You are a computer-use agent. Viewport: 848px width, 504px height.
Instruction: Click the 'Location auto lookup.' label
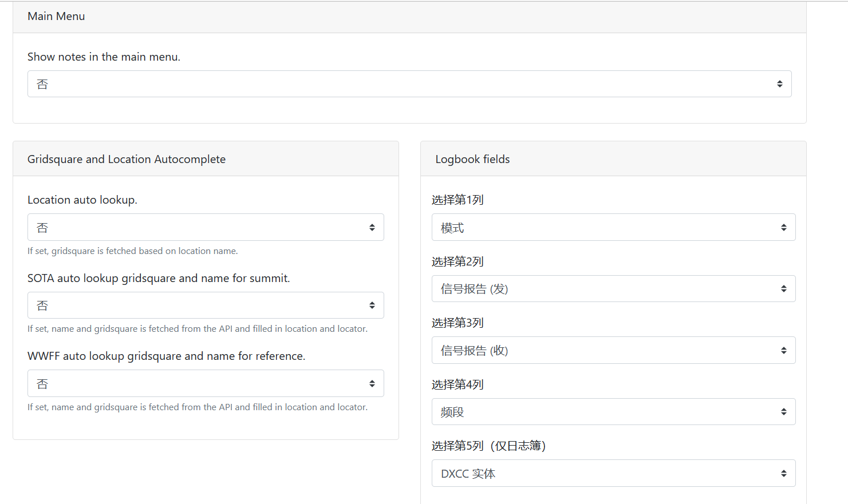pos(82,200)
